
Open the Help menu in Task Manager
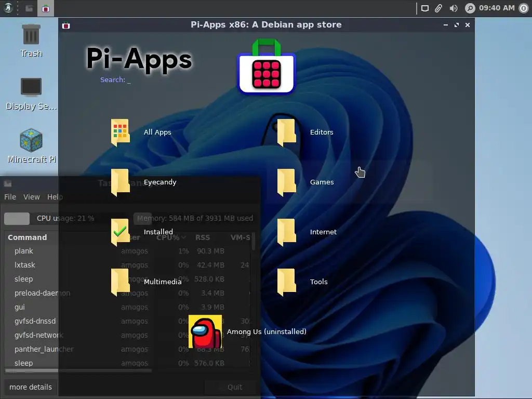tap(55, 197)
